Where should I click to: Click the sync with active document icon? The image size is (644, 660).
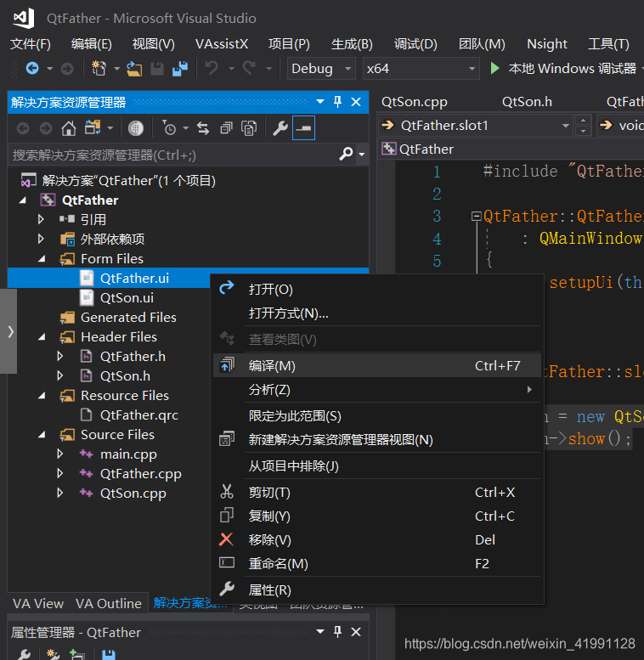pos(203,128)
